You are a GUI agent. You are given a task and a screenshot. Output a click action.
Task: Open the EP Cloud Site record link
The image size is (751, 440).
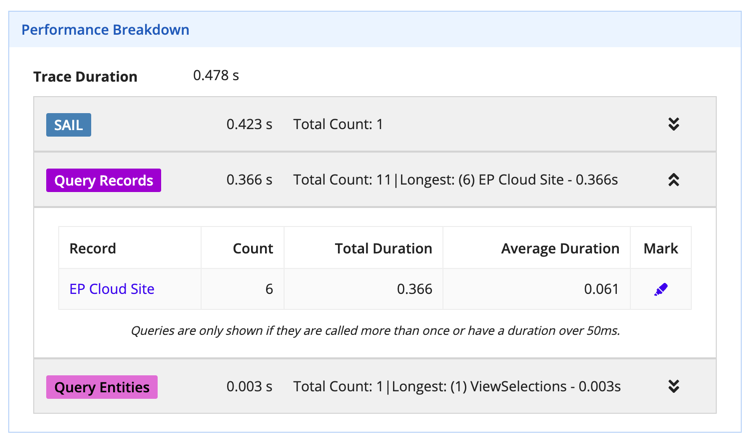[x=112, y=289]
